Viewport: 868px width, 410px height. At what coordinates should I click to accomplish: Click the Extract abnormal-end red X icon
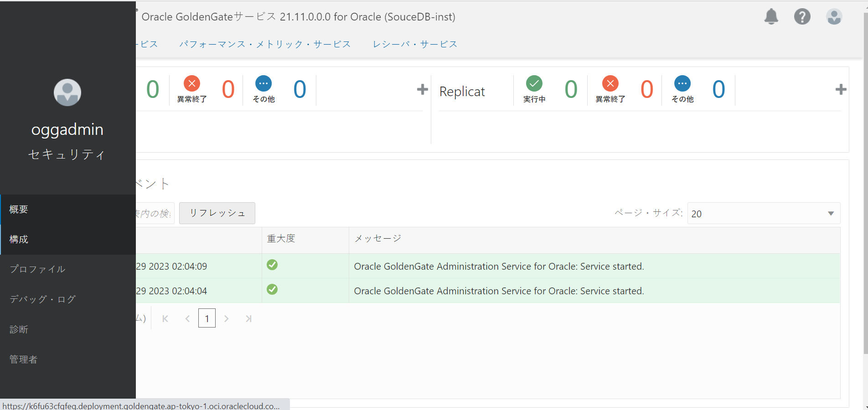pos(192,83)
